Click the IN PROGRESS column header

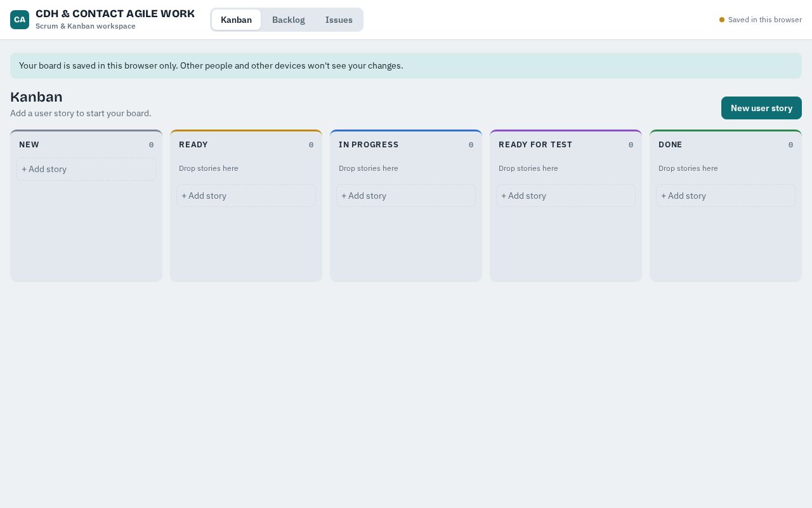click(x=369, y=145)
